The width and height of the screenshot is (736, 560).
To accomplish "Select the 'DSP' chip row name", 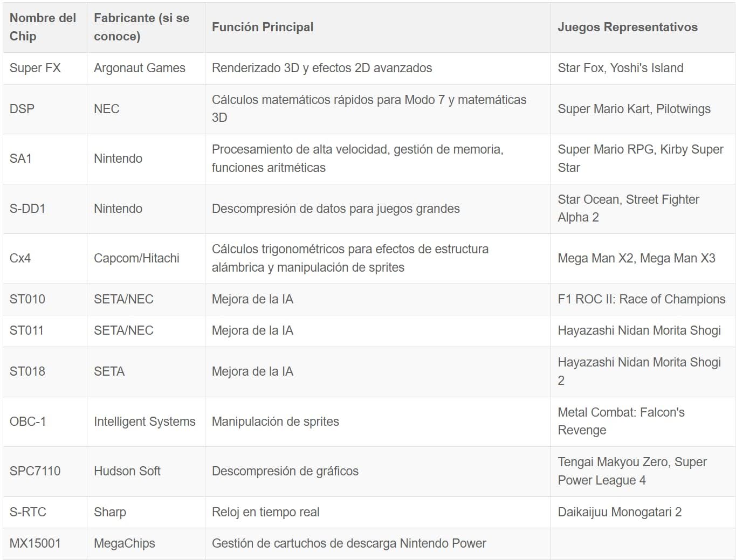I will pyautogui.click(x=22, y=109).
